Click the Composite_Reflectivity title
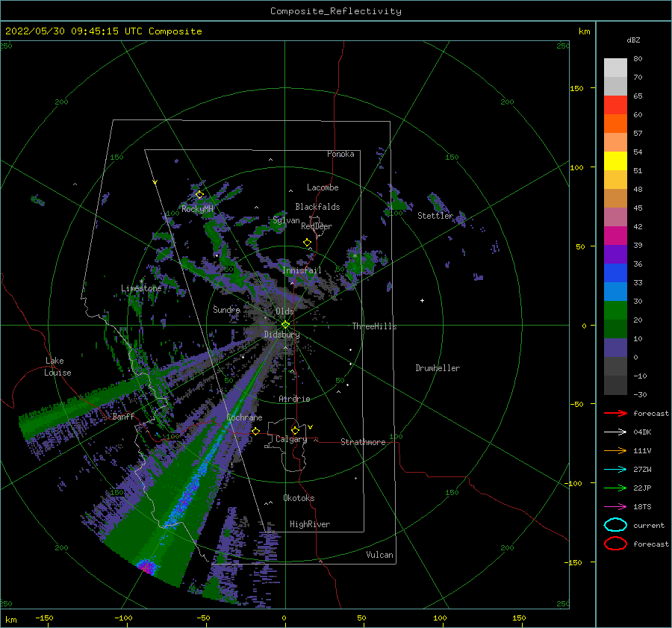 tap(336, 11)
